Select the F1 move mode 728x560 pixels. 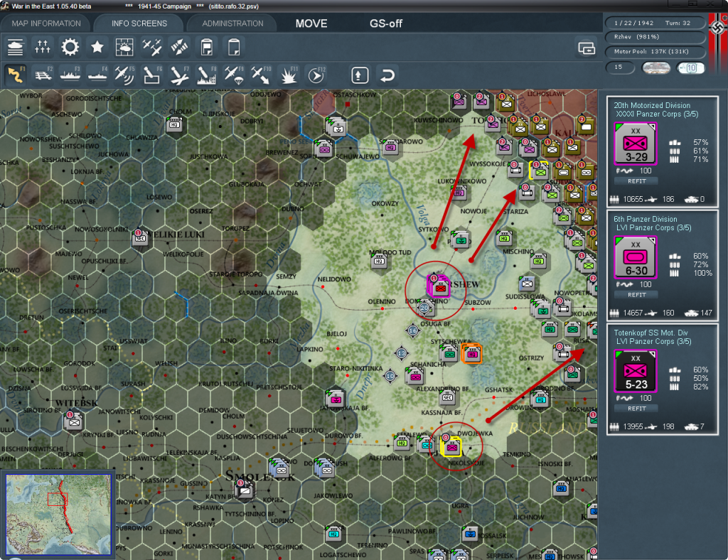(16, 75)
